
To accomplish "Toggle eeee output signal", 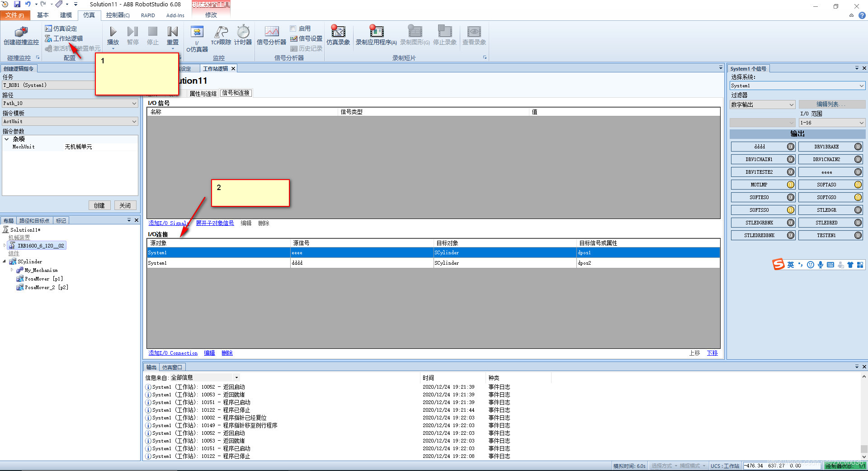I will [x=830, y=172].
